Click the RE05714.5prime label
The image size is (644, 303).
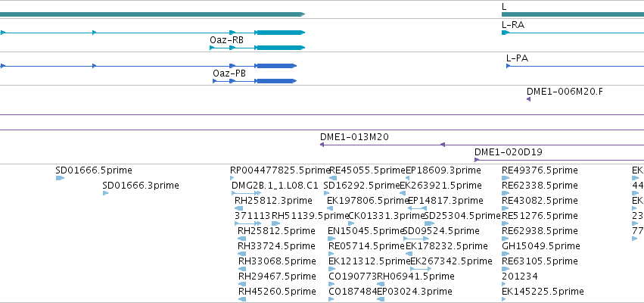click(367, 246)
